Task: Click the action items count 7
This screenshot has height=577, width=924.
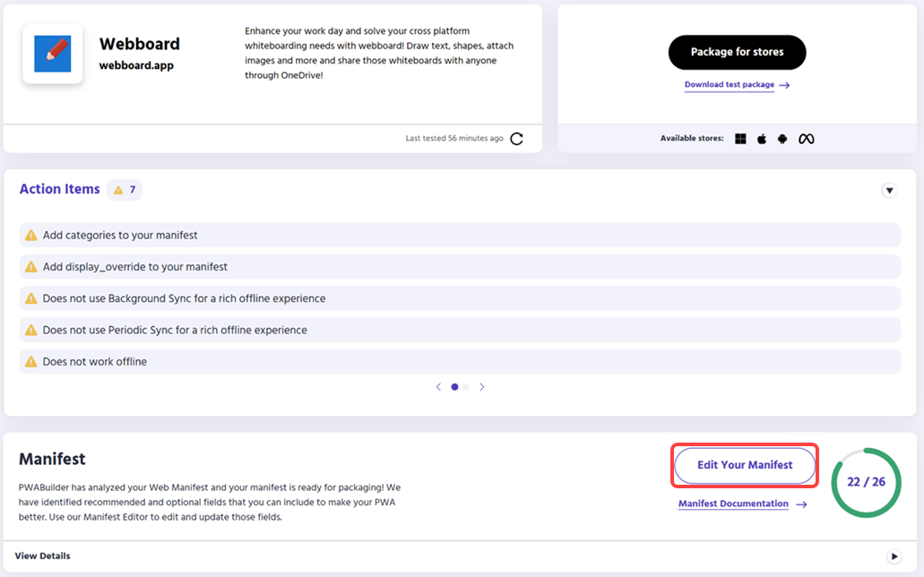Action: (133, 190)
